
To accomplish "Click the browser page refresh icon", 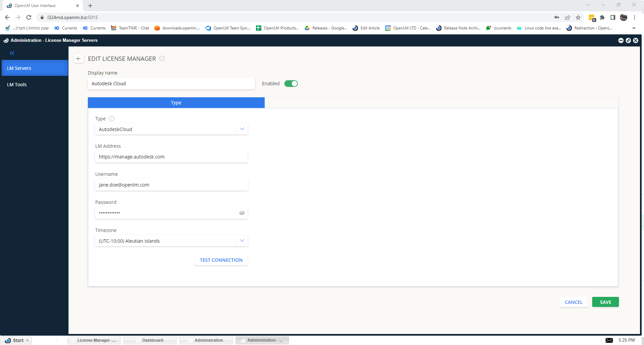I will point(29,17).
